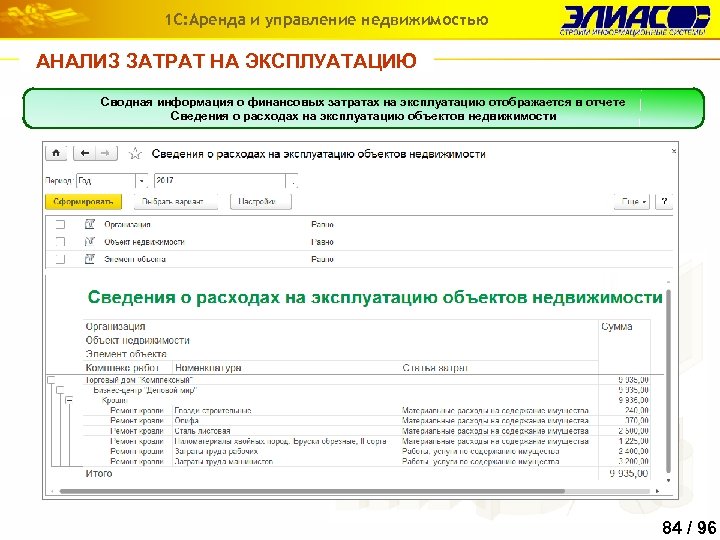Navigate back with the left arrow

[84, 153]
